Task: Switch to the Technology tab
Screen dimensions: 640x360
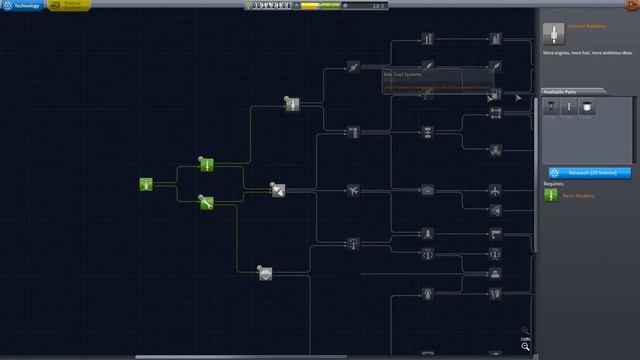Action: (22, 5)
